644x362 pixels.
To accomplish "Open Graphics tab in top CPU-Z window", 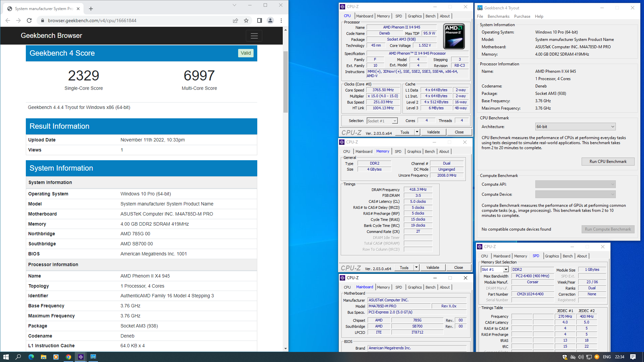I will click(415, 16).
